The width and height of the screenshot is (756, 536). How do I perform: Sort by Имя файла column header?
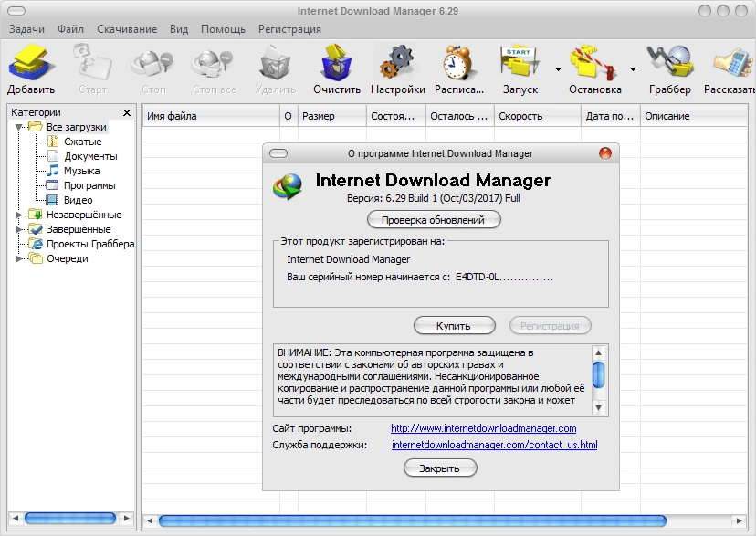[211, 116]
